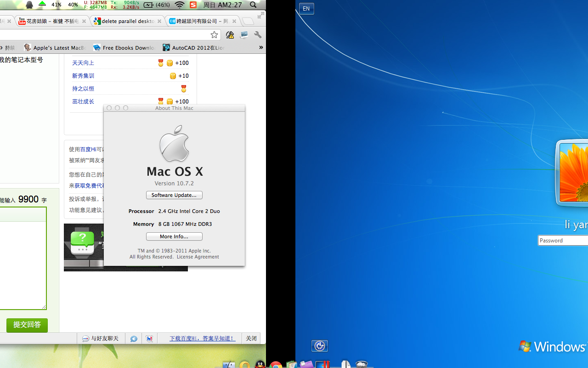
Task: Open the Trash in the Dock
Action: pos(362,364)
